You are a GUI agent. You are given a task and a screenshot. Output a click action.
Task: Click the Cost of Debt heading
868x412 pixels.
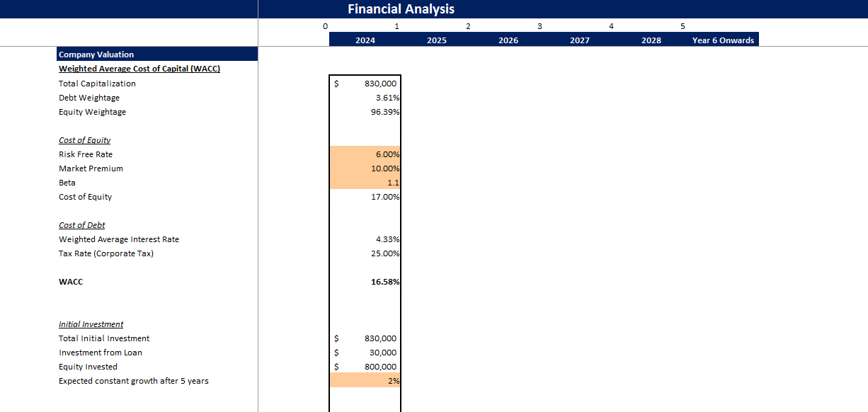click(81, 224)
